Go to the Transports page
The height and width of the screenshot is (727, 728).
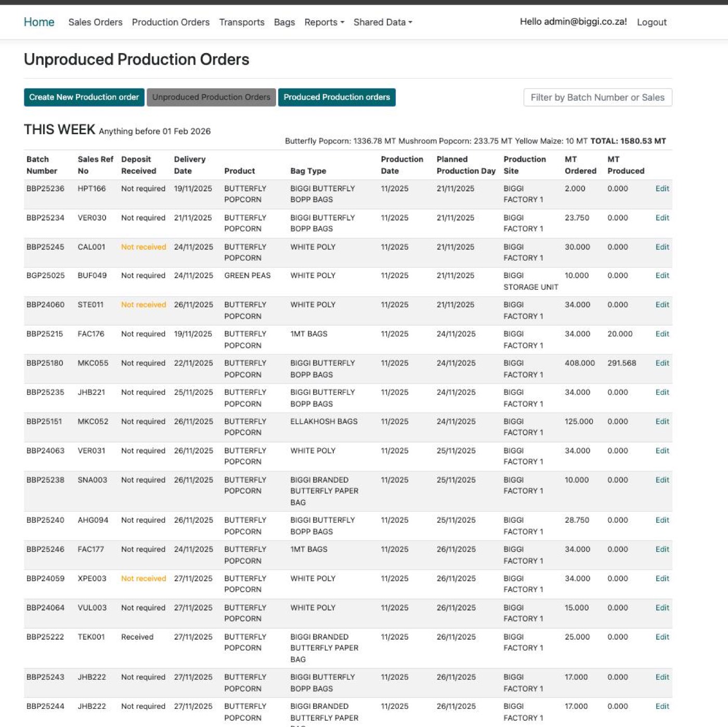pyautogui.click(x=241, y=22)
